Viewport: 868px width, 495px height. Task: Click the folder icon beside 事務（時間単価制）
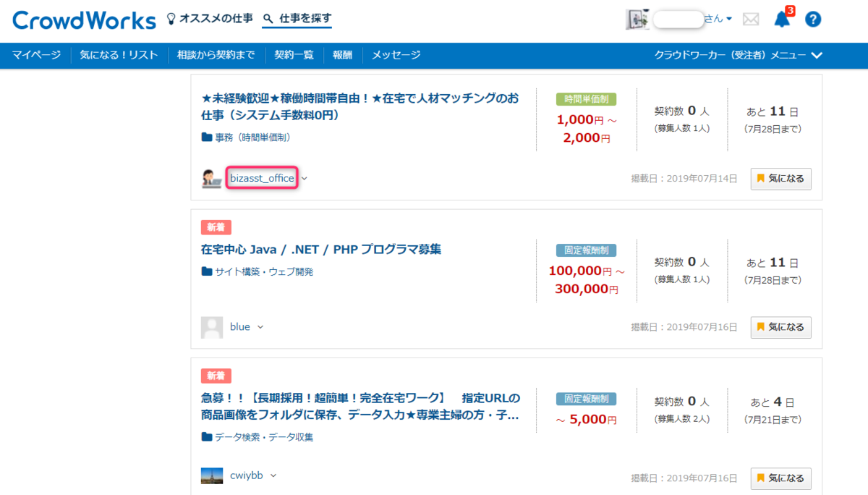(x=207, y=137)
